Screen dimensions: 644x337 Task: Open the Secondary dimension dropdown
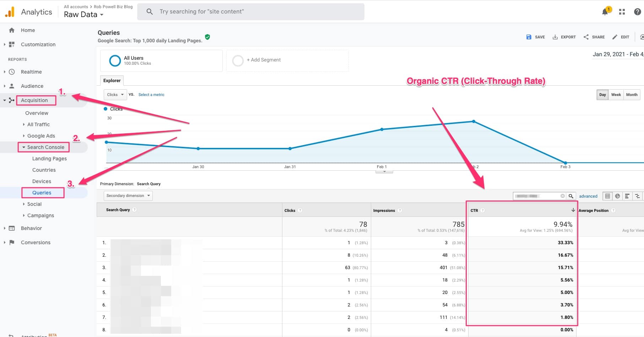pos(128,196)
